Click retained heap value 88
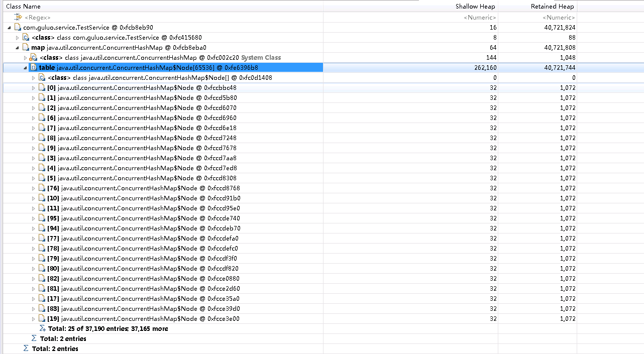Image resolution: width=644 pixels, height=354 pixels. coord(572,38)
